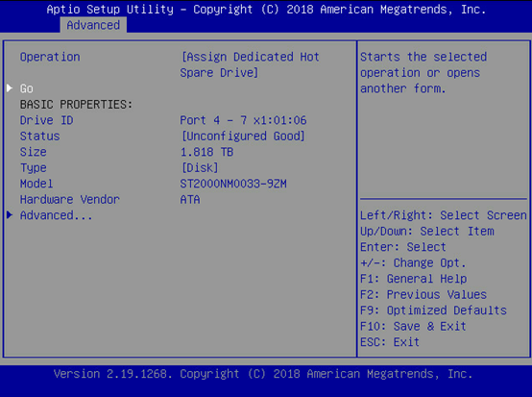Switch to the Advanced tab
Viewport: 532px width, 397px height.
click(93, 25)
